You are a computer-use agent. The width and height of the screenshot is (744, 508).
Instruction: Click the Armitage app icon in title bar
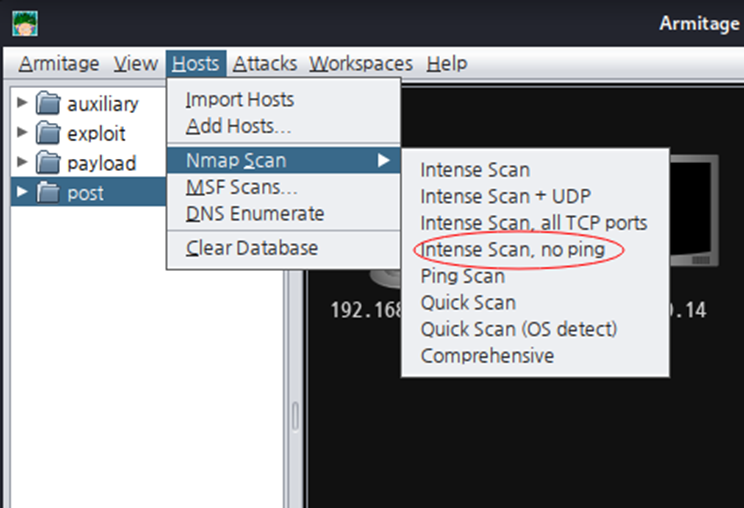click(25, 24)
